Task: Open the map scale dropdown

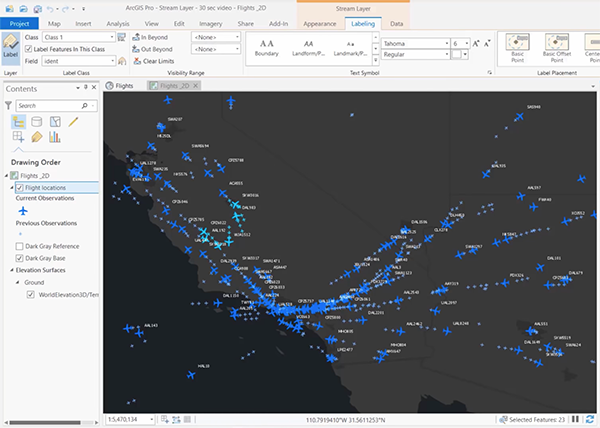Action: [152, 420]
